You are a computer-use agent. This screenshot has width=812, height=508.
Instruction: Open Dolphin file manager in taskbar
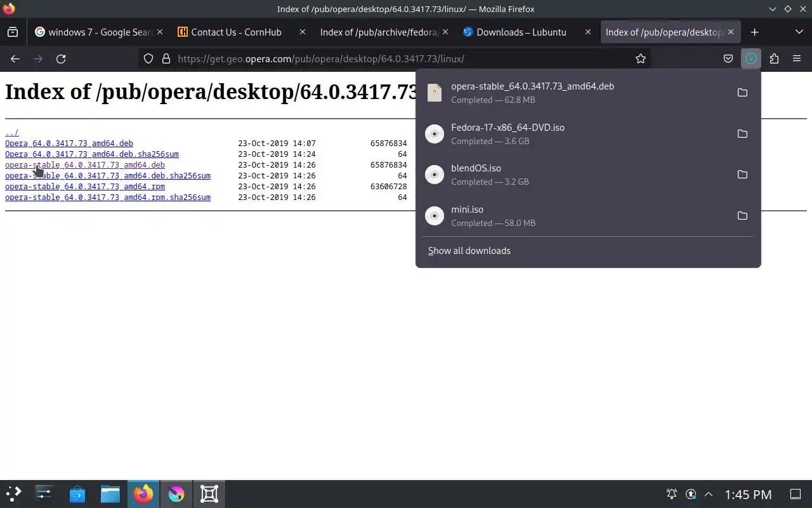(x=110, y=493)
